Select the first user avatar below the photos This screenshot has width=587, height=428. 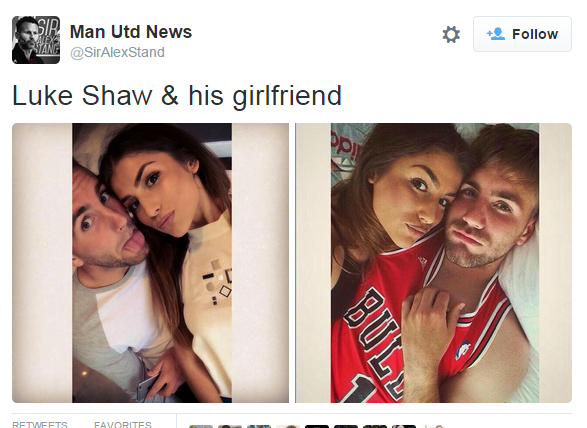[x=201, y=426]
